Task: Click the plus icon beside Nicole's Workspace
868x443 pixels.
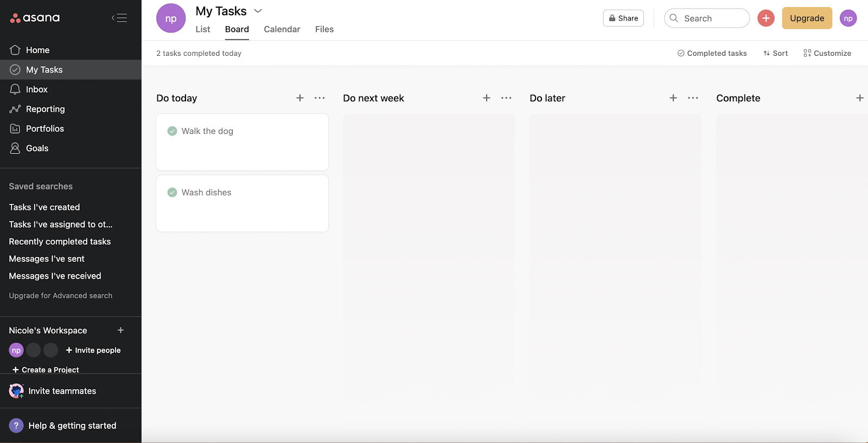Action: click(120, 330)
